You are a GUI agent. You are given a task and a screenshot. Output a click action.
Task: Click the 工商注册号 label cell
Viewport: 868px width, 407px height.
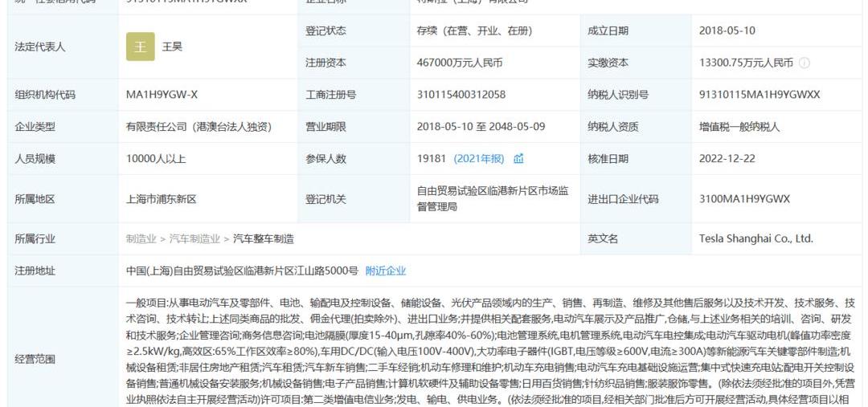[354, 95]
